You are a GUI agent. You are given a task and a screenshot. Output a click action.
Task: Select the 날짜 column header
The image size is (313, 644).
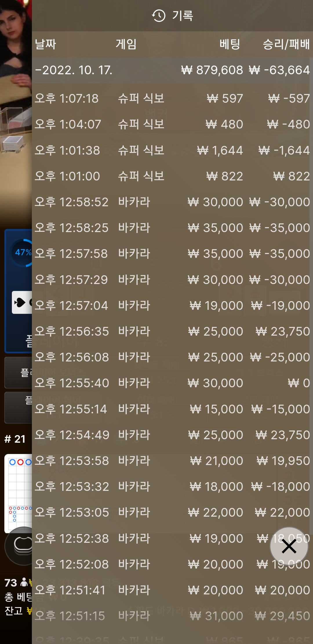pyautogui.click(x=46, y=44)
